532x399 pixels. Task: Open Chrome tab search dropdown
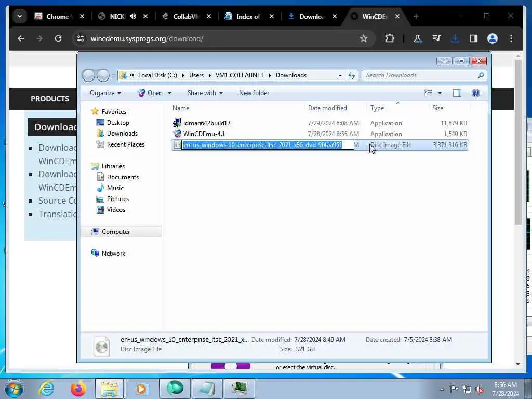click(20, 16)
